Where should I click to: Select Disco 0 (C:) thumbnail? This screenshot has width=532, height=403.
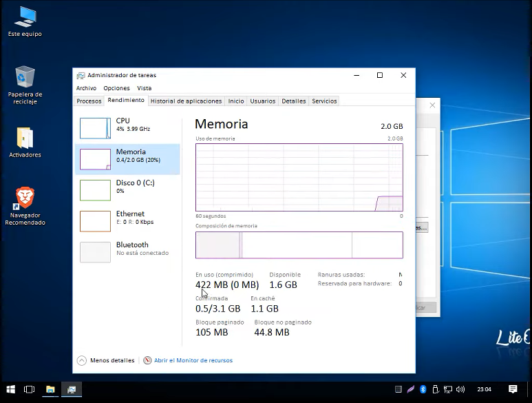(x=96, y=190)
